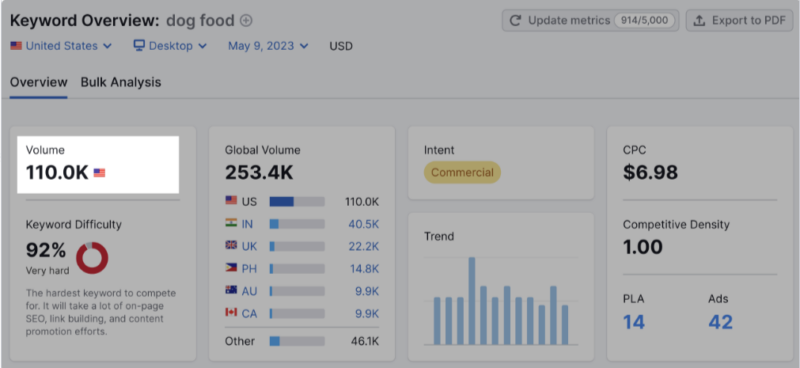Image resolution: width=800 pixels, height=368 pixels.
Task: Click the Australia flag icon in the list
Action: pyautogui.click(x=231, y=290)
